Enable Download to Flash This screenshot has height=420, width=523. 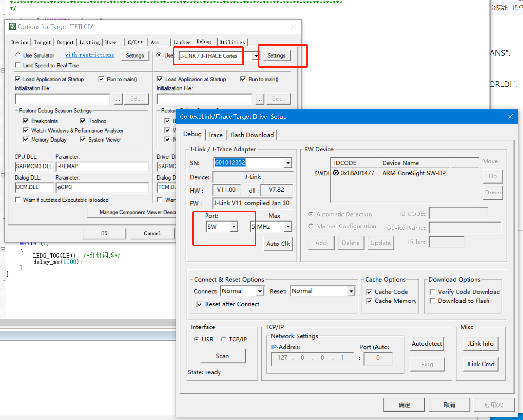(x=432, y=301)
